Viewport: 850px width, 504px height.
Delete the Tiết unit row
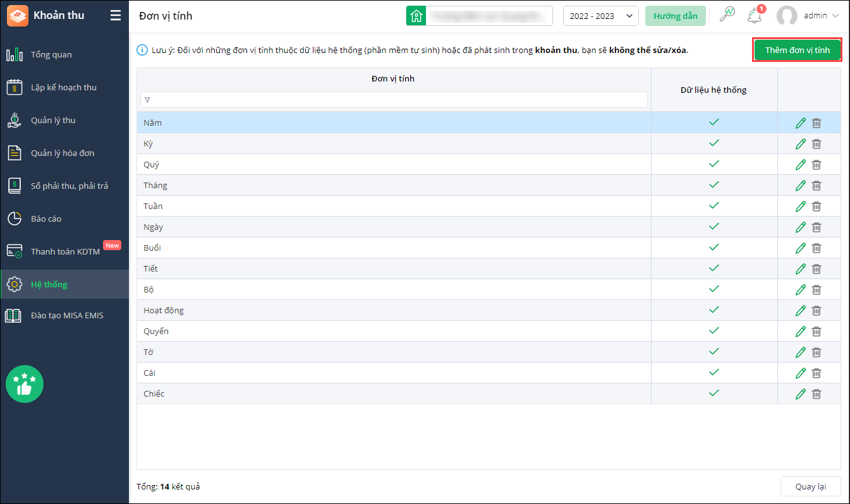[x=817, y=269]
